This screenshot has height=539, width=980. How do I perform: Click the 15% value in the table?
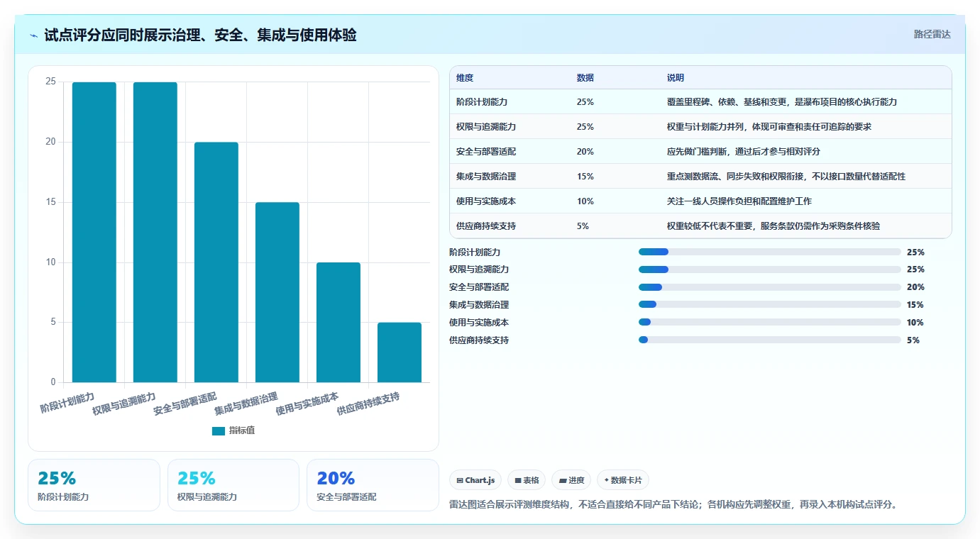click(585, 177)
